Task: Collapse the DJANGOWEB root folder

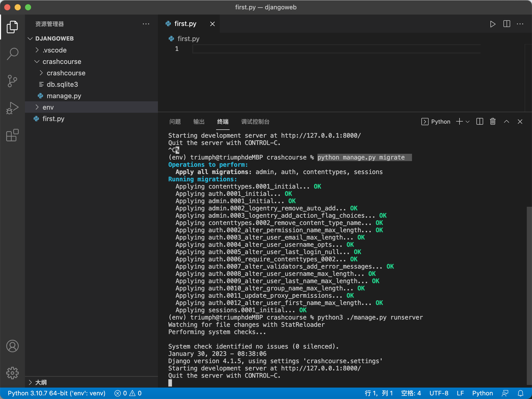Action: [91, 38]
